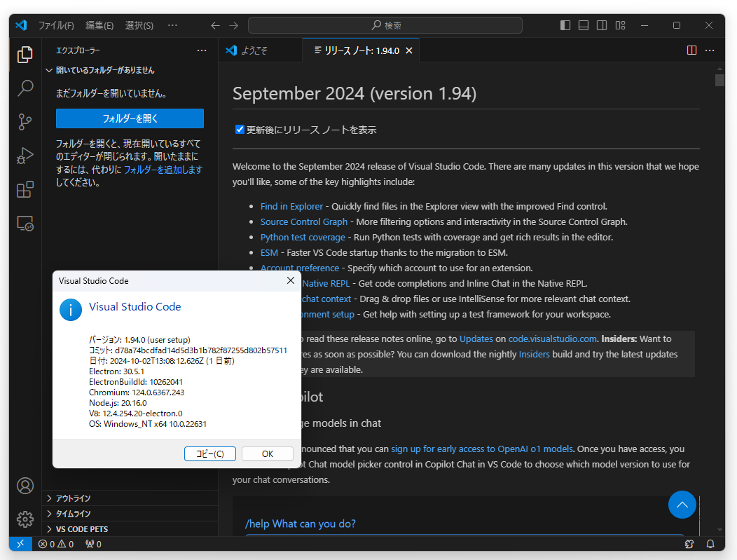Open the Extensions view in the sidebar

click(25, 189)
